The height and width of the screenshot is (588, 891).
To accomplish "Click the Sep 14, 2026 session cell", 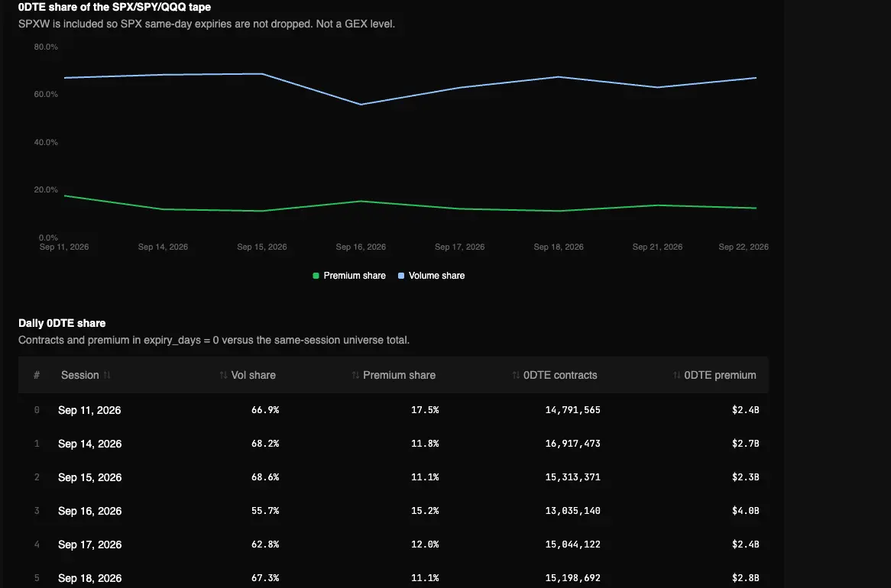I will click(x=89, y=444).
